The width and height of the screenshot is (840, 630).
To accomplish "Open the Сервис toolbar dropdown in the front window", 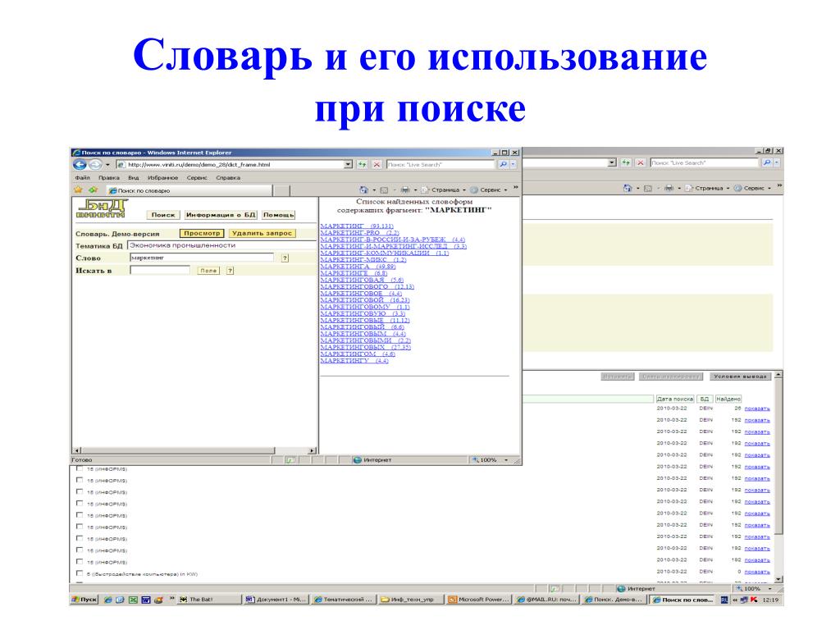I will click(x=489, y=189).
